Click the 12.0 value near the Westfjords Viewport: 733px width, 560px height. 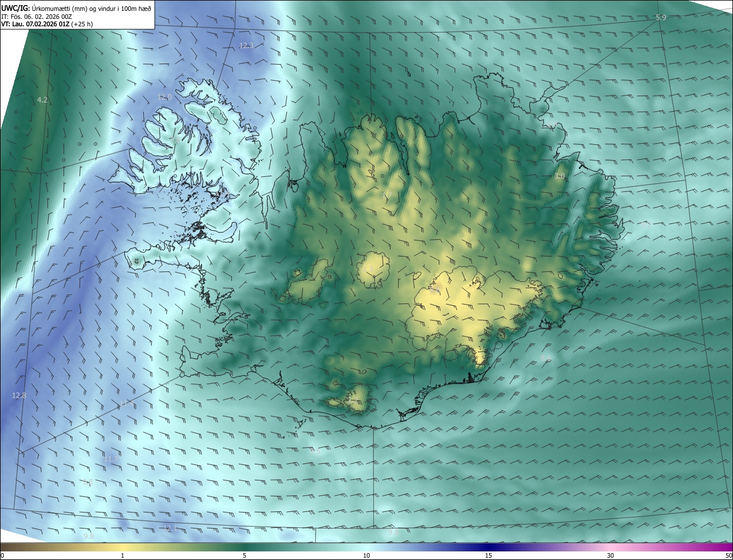click(x=164, y=97)
